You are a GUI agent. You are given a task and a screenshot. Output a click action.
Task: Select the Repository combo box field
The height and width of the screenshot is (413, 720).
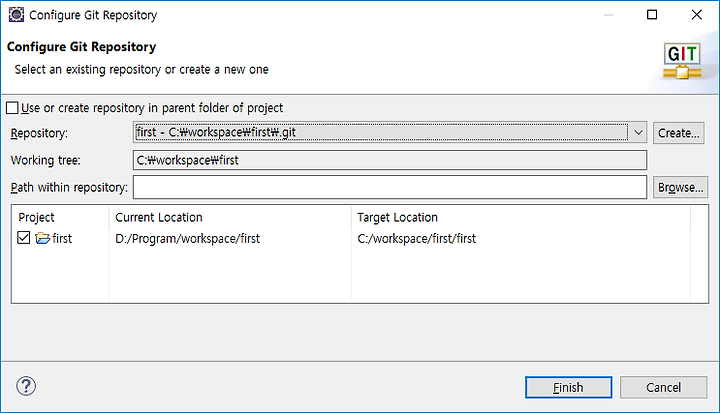tap(390, 132)
